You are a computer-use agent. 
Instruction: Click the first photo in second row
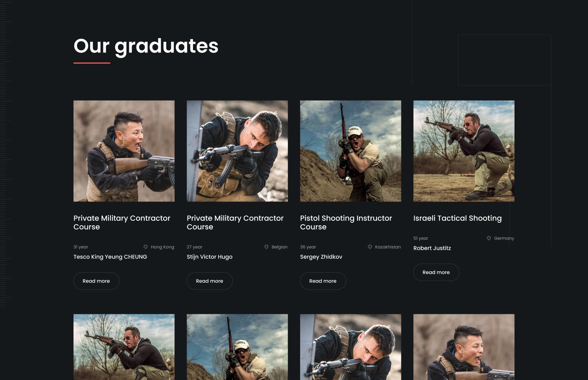124,347
